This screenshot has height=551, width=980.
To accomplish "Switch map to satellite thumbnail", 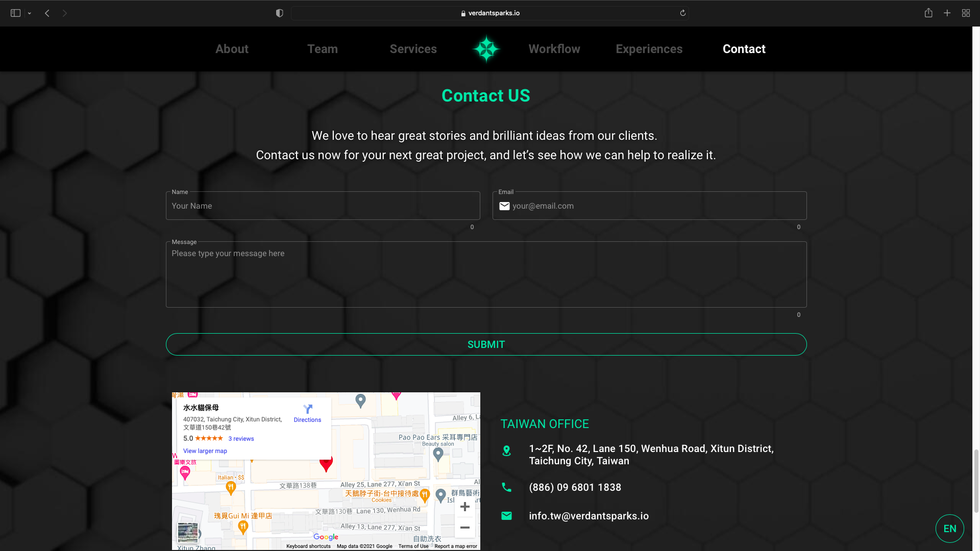I will click(188, 533).
